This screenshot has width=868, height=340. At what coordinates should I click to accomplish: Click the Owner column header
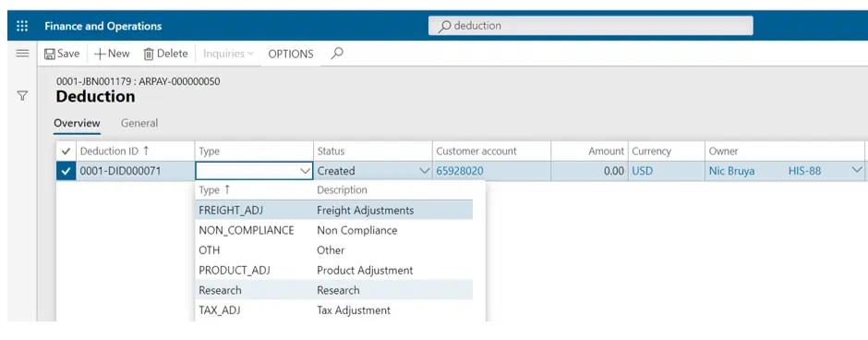(724, 152)
